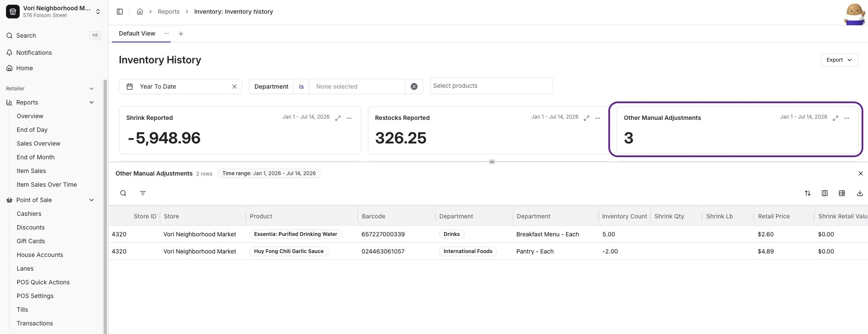
Task: Open Shrink Reported card options
Action: pos(349,118)
